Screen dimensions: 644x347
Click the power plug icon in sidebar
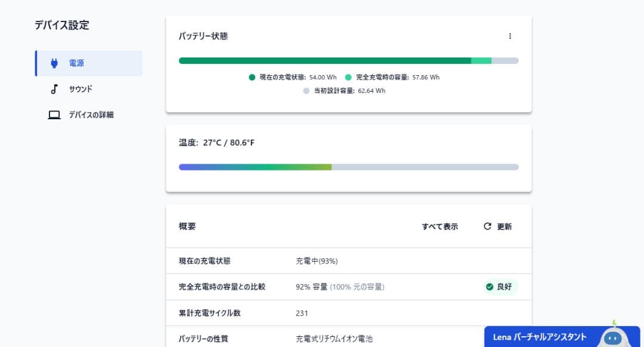point(54,63)
